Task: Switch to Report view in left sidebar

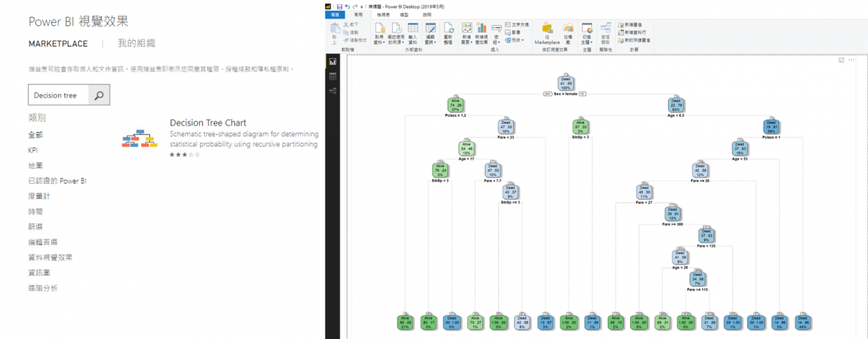Action: click(x=333, y=62)
